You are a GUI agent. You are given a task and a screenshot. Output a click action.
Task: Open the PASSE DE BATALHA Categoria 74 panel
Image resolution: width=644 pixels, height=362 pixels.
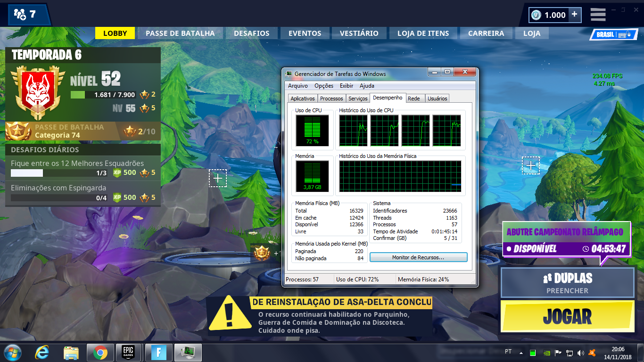click(83, 131)
